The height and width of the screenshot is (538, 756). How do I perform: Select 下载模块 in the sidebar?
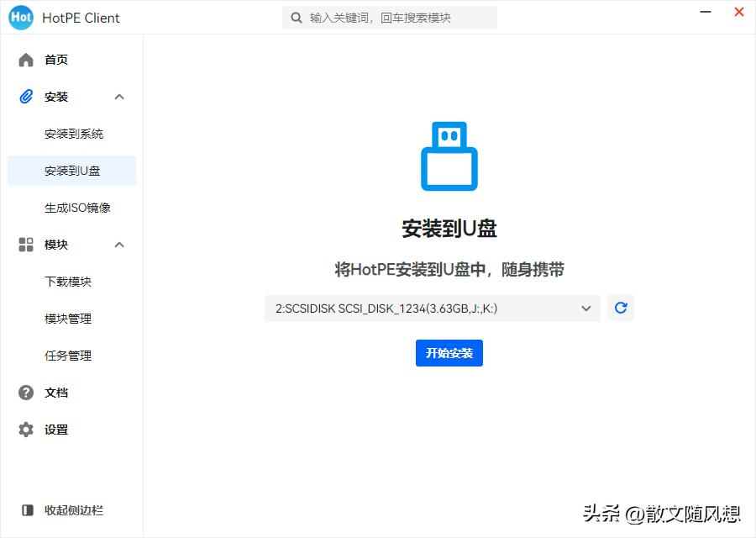click(x=69, y=282)
